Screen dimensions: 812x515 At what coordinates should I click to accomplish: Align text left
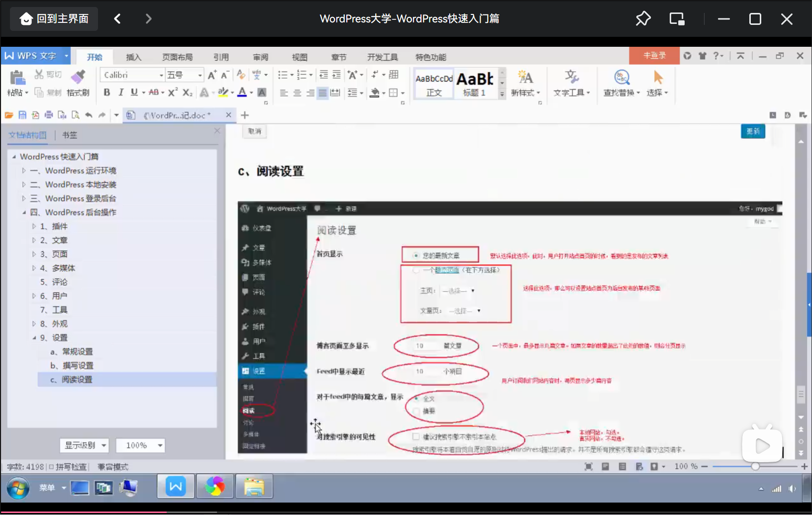click(x=284, y=93)
